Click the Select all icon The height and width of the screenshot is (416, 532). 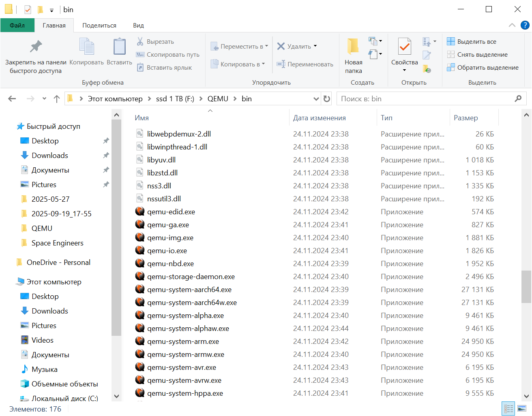point(451,41)
